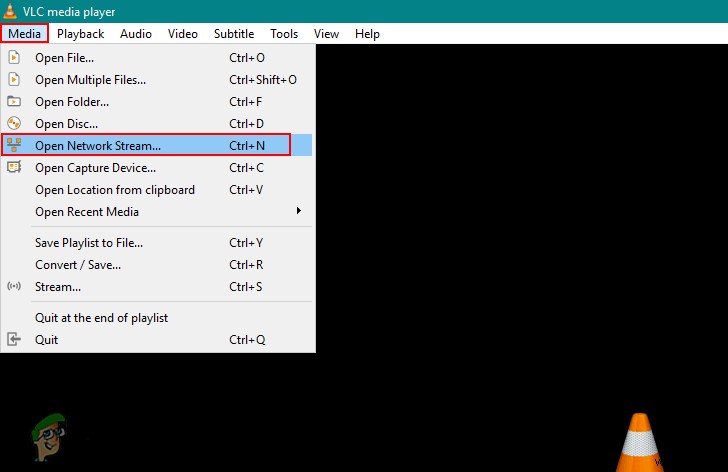Select Quit menu entry

(x=157, y=340)
